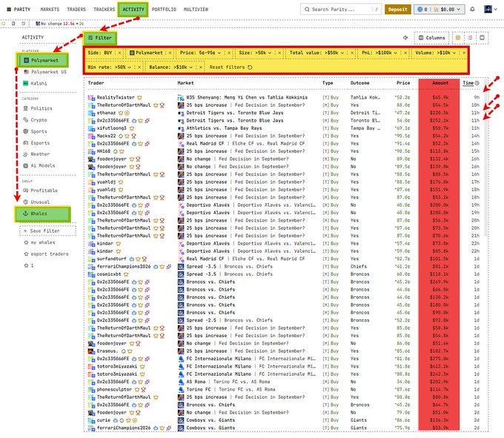This screenshot has height=438, width=504.
Task: Click the PARITY logo
Action: click(x=19, y=10)
